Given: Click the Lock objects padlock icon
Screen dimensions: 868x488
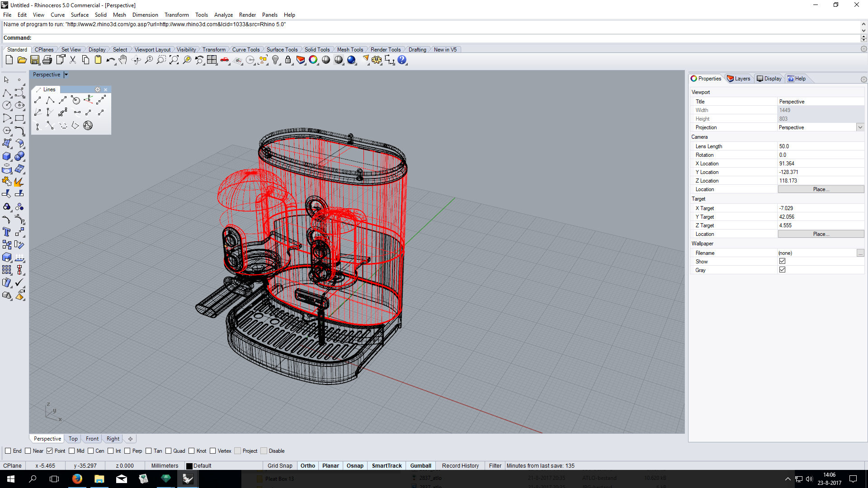Looking at the screenshot, I should coord(288,60).
